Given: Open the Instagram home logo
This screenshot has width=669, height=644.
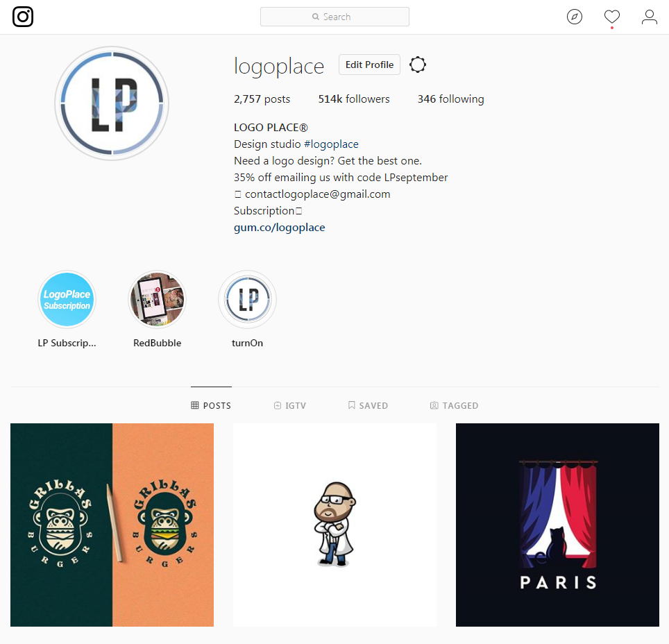Looking at the screenshot, I should coord(23,17).
